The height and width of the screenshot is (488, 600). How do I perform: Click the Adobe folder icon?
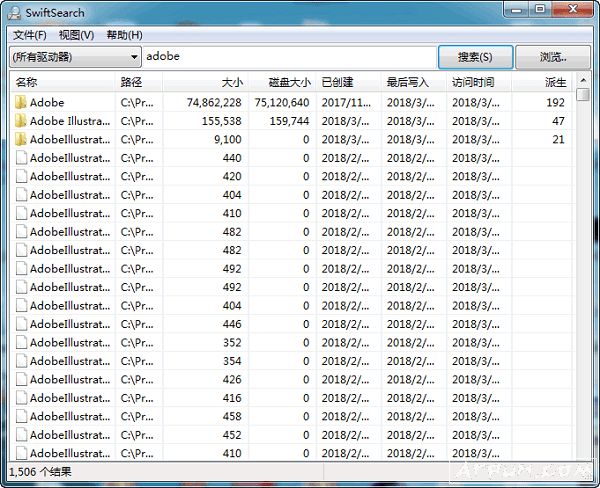21,102
